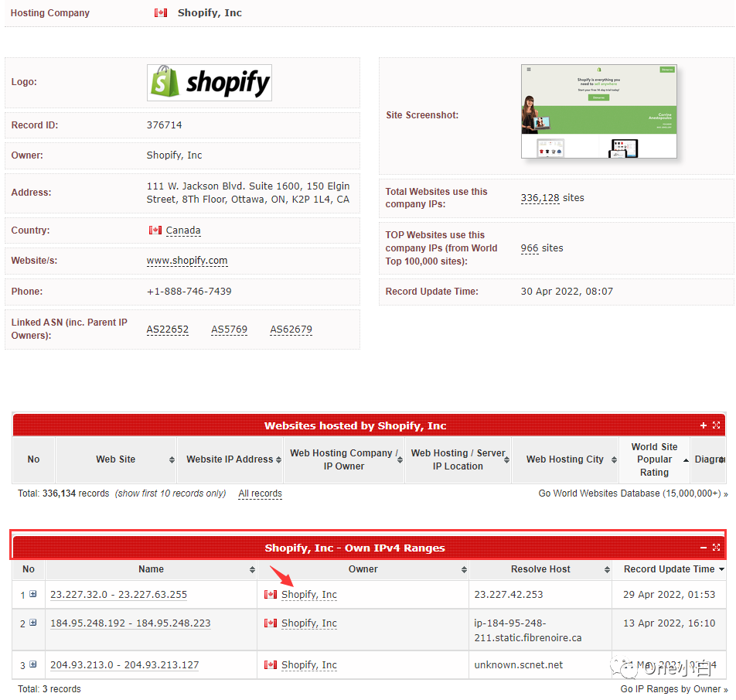This screenshot has height=700, width=736.
Task: Maximize the Websites hosted by Shopify panel
Action: click(x=716, y=425)
